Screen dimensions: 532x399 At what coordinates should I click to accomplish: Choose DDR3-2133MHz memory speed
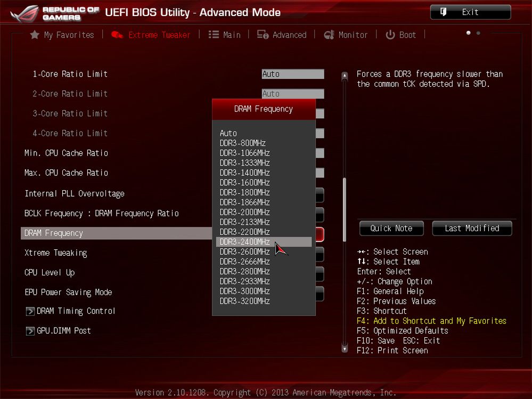click(x=245, y=222)
